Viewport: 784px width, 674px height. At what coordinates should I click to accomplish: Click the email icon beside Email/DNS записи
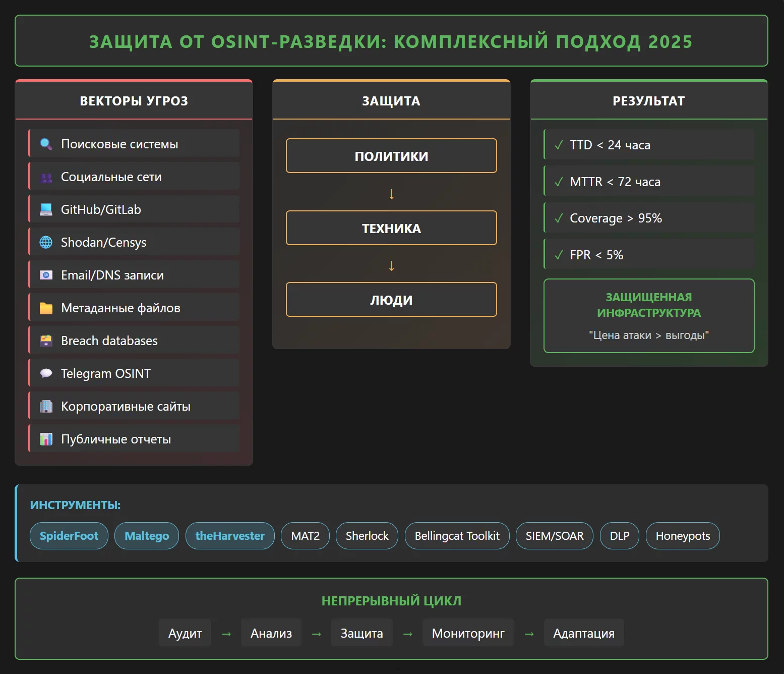(x=46, y=275)
